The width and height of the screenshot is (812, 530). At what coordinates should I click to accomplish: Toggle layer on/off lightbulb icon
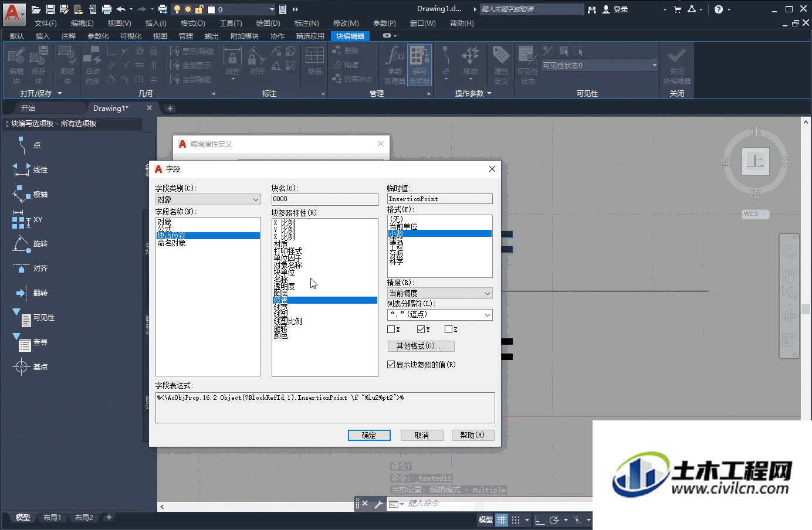[x=177, y=9]
